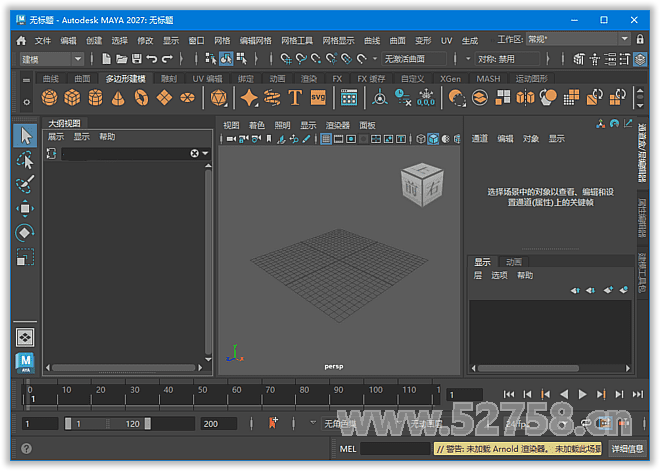
Task: Switch to the 雕刻 shelf tab
Action: point(169,79)
